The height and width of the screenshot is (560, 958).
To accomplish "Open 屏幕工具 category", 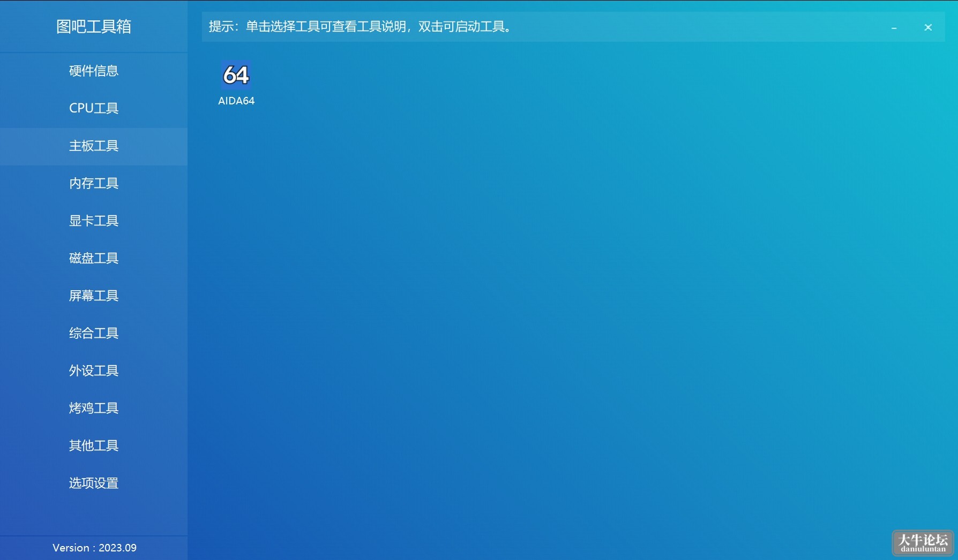I will point(94,296).
